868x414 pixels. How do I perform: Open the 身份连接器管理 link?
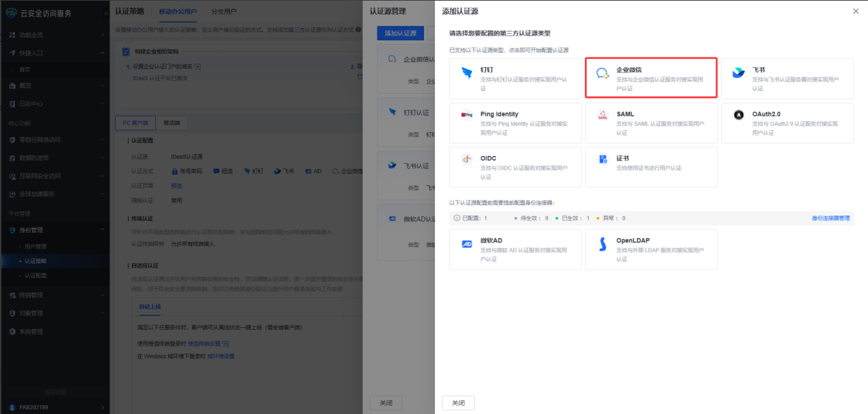point(830,218)
